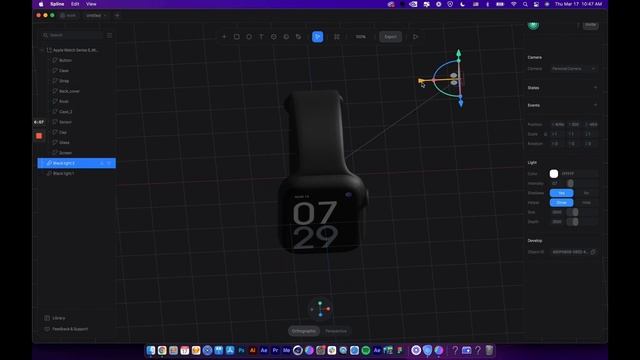The height and width of the screenshot is (360, 640).
Task: Click the green user avatar
Action: 533,25
